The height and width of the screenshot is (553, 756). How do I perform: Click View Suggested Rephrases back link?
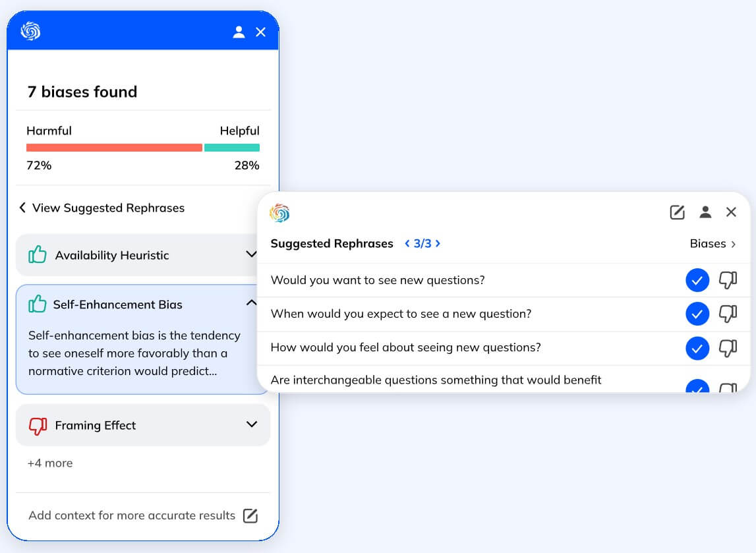[x=102, y=208]
